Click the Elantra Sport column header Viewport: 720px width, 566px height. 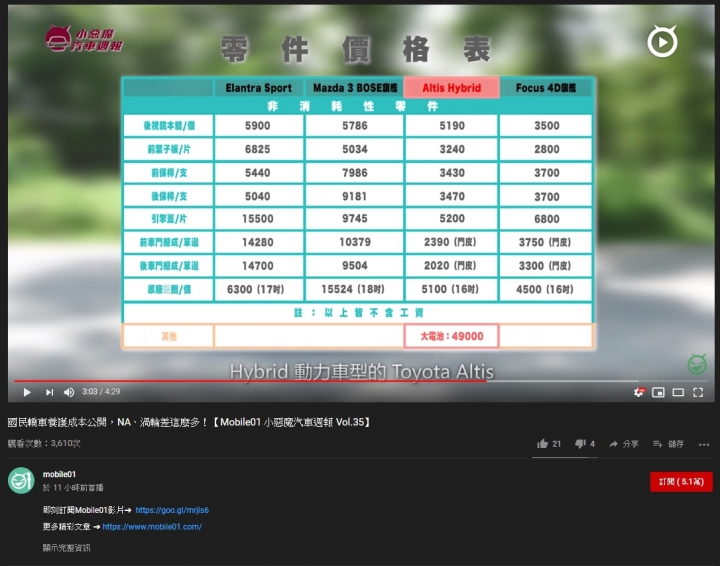coord(259,88)
